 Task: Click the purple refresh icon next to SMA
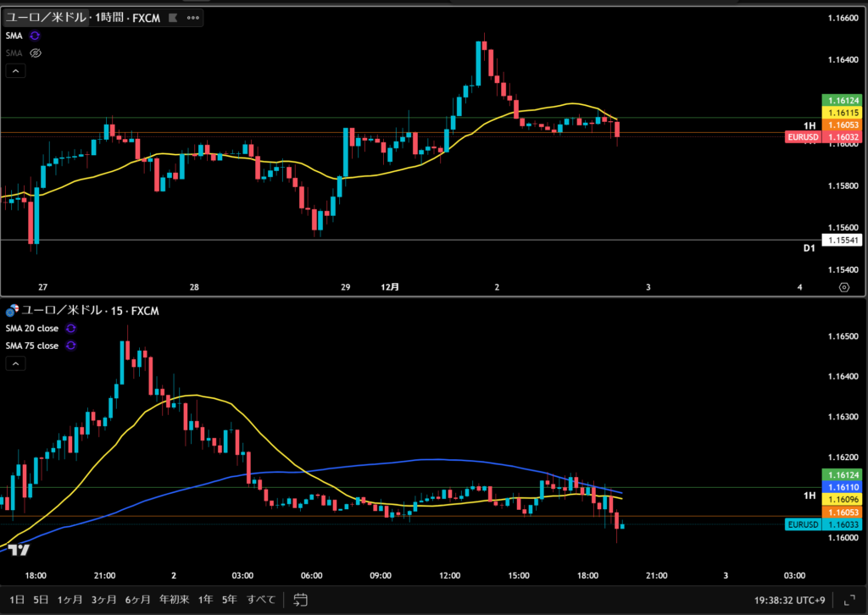coord(35,36)
